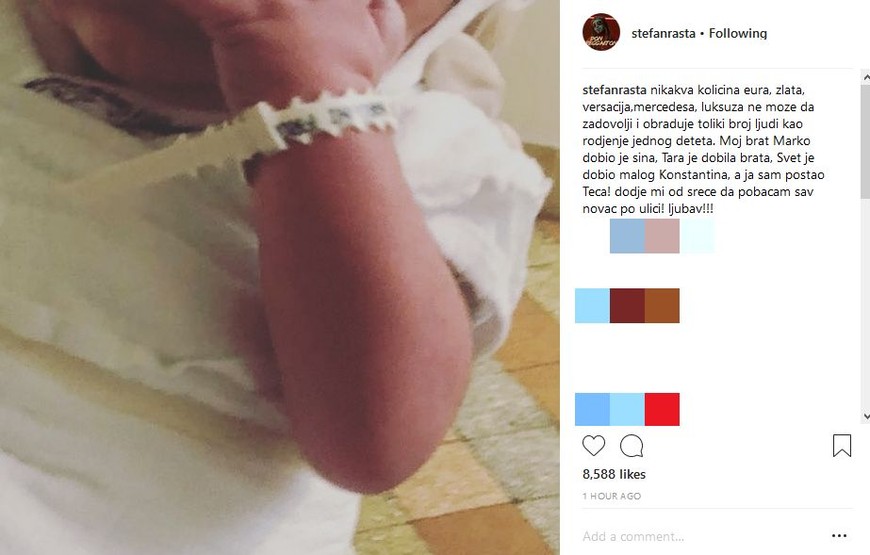Click the light blue swatch in the first row
The image size is (870, 555).
tap(627, 236)
